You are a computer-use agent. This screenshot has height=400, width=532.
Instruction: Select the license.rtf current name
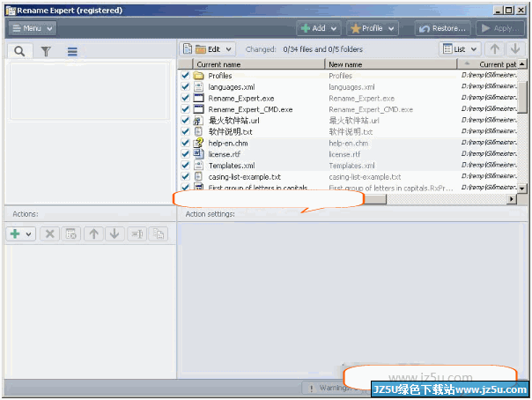click(x=225, y=154)
